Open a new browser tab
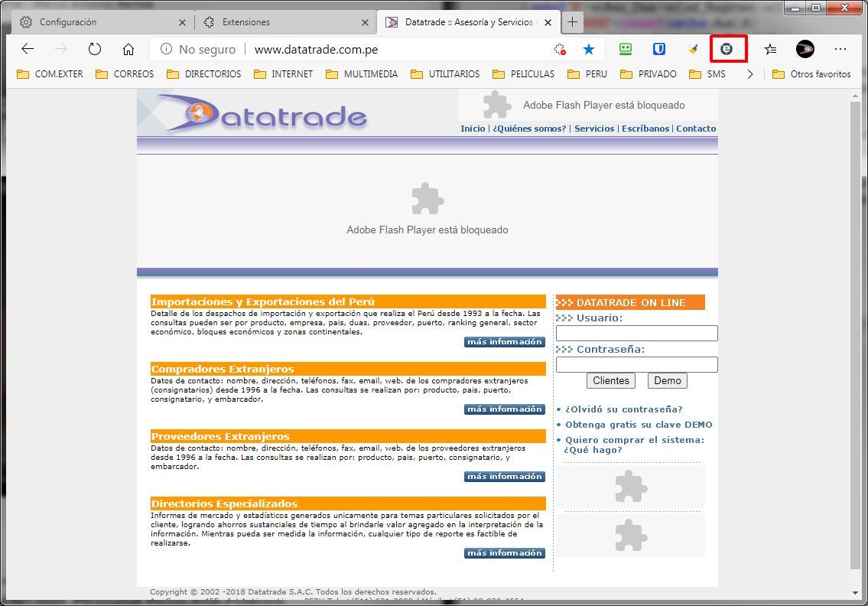 572,22
